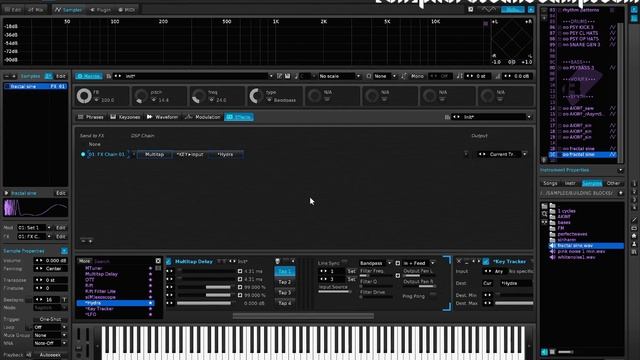Viewport: 640px width, 360px height.
Task: Click the Volume 0.000 dB field
Action: 51,260
